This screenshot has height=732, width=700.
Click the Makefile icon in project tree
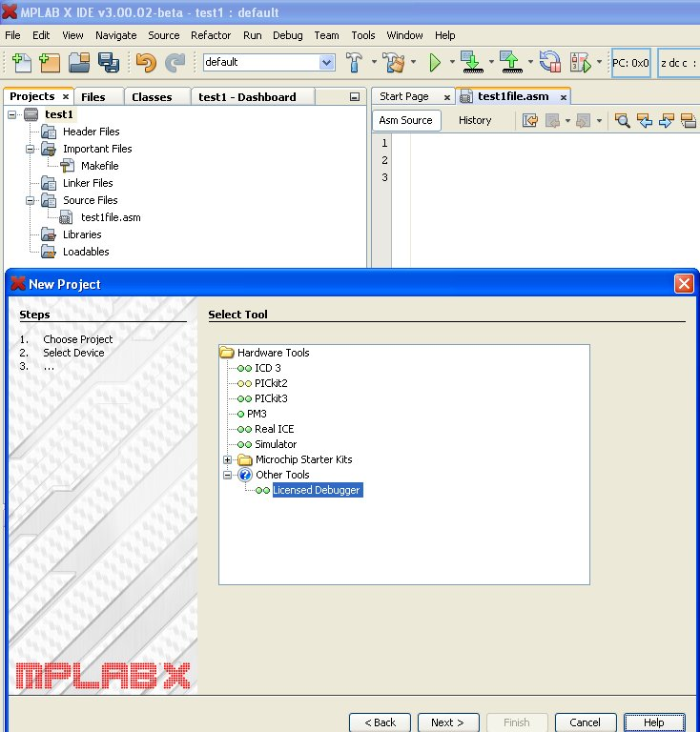tap(68, 166)
